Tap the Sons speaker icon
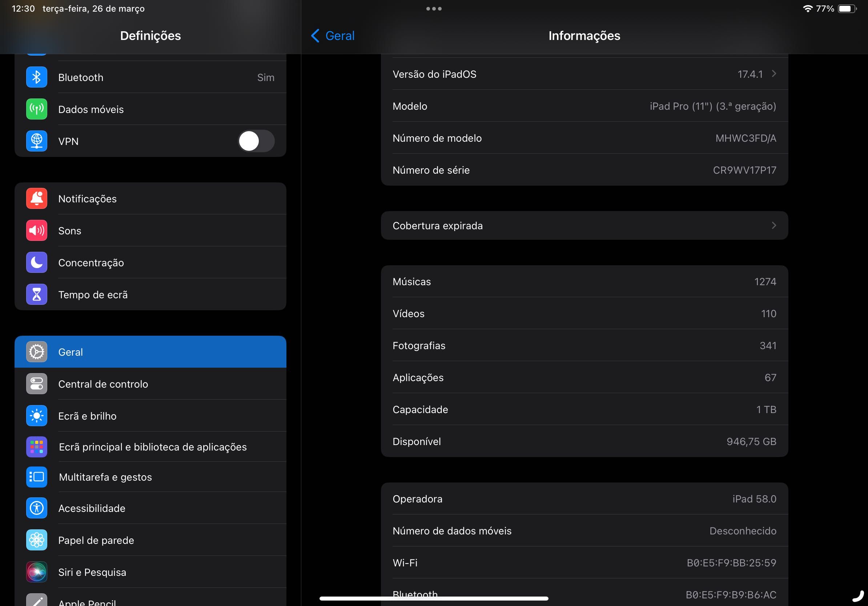 [37, 230]
